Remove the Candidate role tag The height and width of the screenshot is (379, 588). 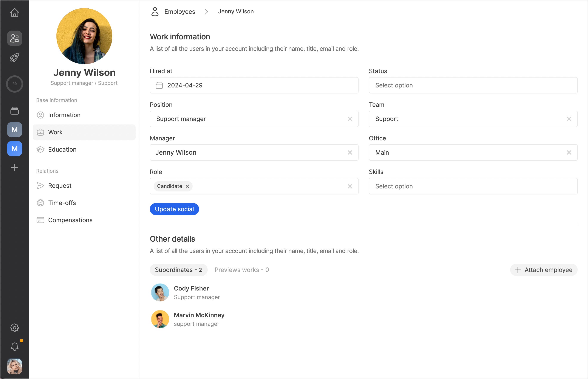(187, 186)
